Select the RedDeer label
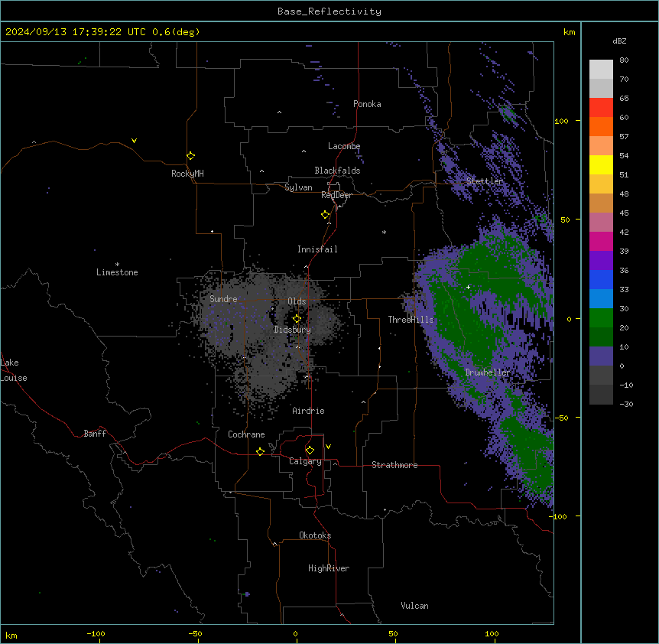659x644 pixels. 336,195
